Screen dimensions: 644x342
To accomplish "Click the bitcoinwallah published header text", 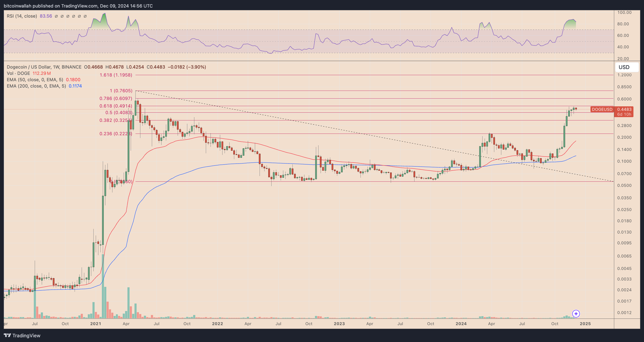I will 78,6.
